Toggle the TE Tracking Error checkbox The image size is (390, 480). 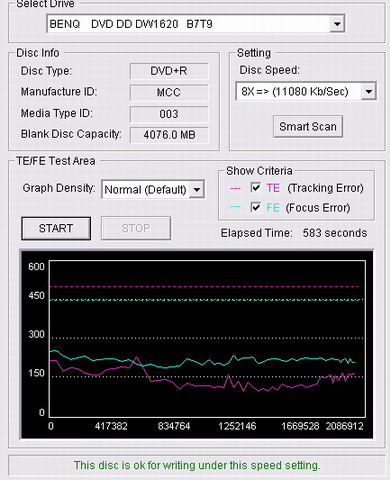pos(256,188)
